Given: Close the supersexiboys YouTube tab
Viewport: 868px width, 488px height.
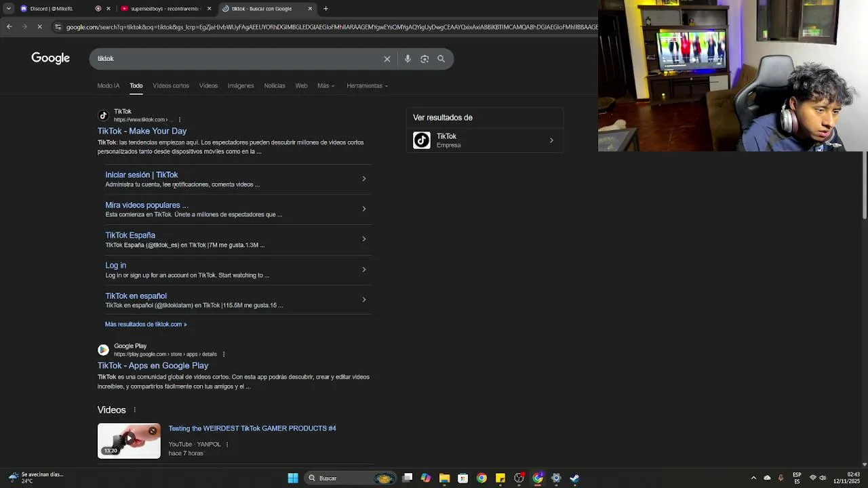Looking at the screenshot, I should (209, 9).
